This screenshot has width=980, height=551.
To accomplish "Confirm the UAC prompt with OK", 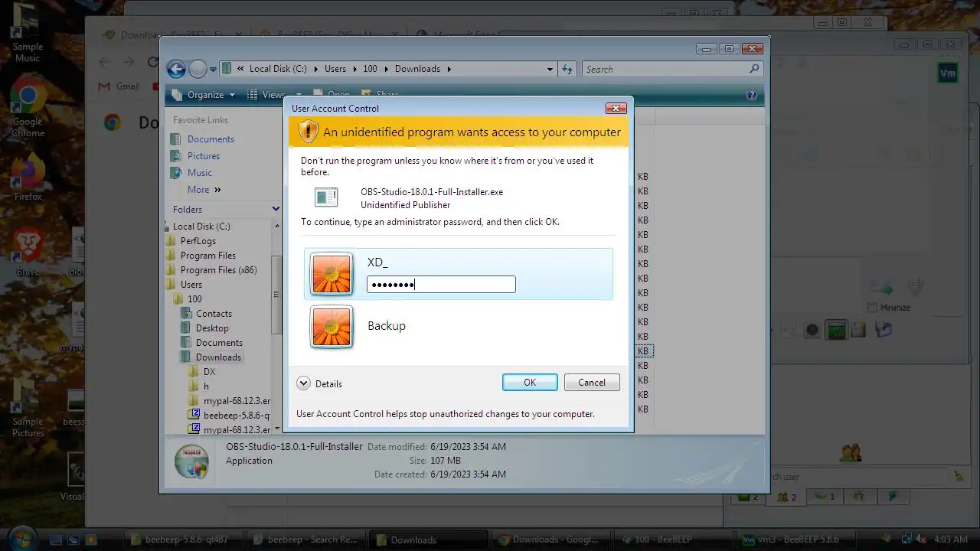I will coord(530,383).
